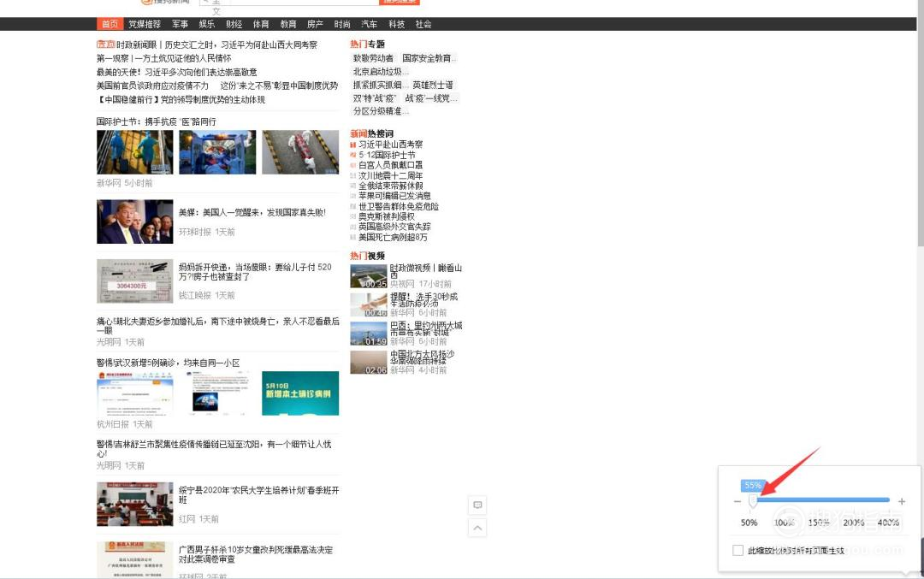Screen dimensions: 924x579
Task: Open the 教育 section
Action: tap(288, 24)
